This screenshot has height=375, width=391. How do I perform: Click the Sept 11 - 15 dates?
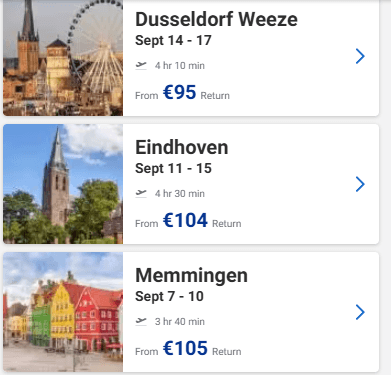tap(173, 168)
